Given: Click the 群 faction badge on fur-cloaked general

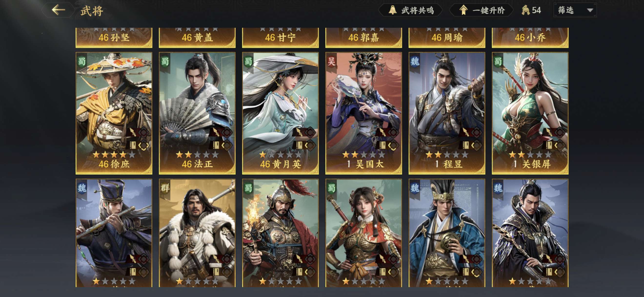Looking at the screenshot, I should click(165, 187).
